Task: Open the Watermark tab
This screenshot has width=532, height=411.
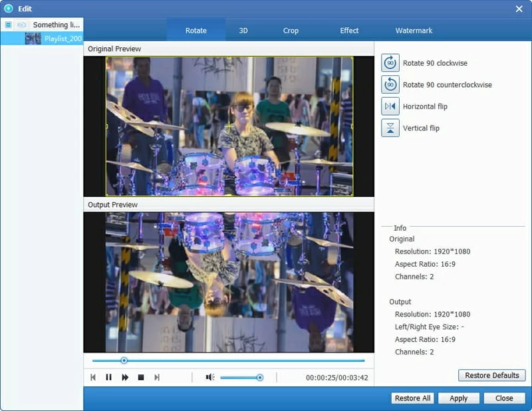Action: pyautogui.click(x=414, y=31)
